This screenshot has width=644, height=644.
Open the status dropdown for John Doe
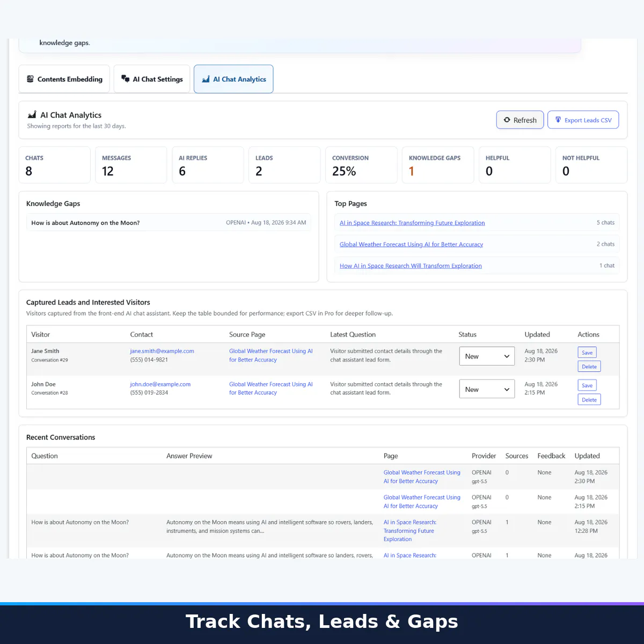click(487, 390)
